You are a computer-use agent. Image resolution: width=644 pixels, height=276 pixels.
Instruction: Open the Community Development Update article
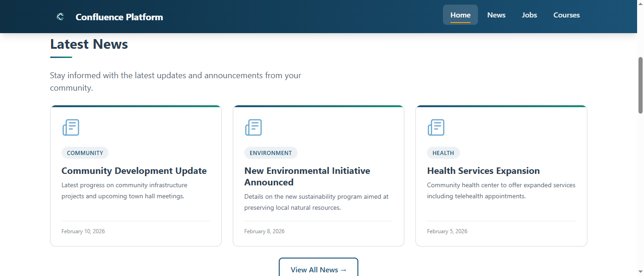(134, 170)
